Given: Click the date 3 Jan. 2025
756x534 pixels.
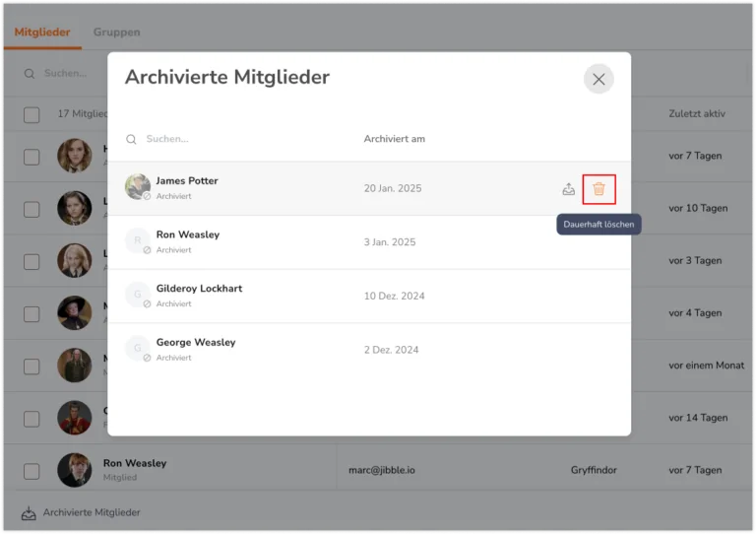Looking at the screenshot, I should pyautogui.click(x=390, y=242).
